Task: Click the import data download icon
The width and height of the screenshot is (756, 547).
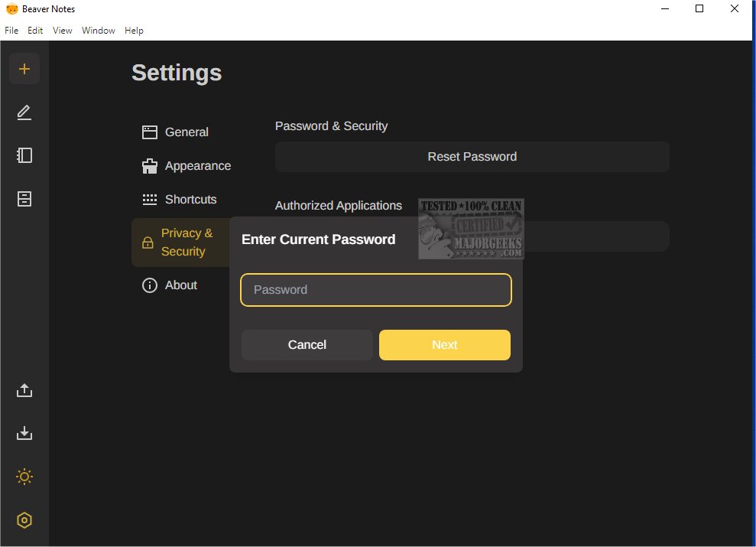Action: click(24, 434)
